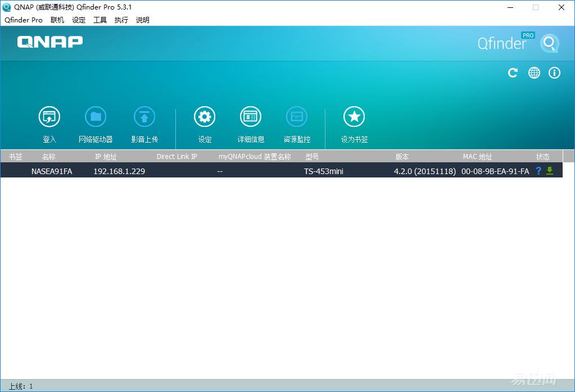
Task: Sort by the 书签 column header
Action: (x=15, y=157)
